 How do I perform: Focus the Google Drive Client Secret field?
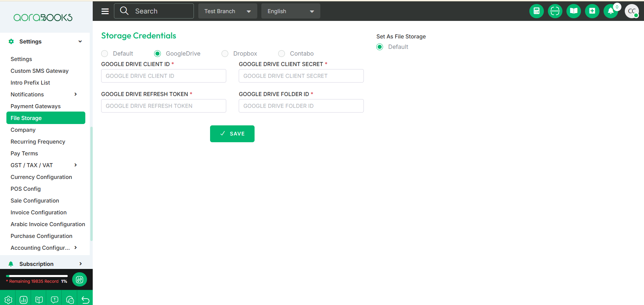[301, 76]
